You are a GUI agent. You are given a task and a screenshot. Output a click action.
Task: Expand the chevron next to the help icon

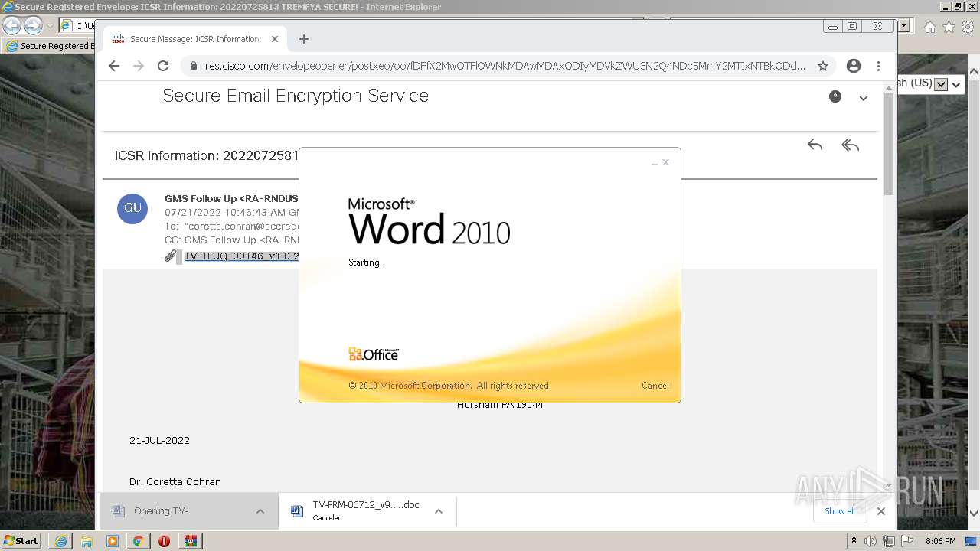(x=864, y=98)
